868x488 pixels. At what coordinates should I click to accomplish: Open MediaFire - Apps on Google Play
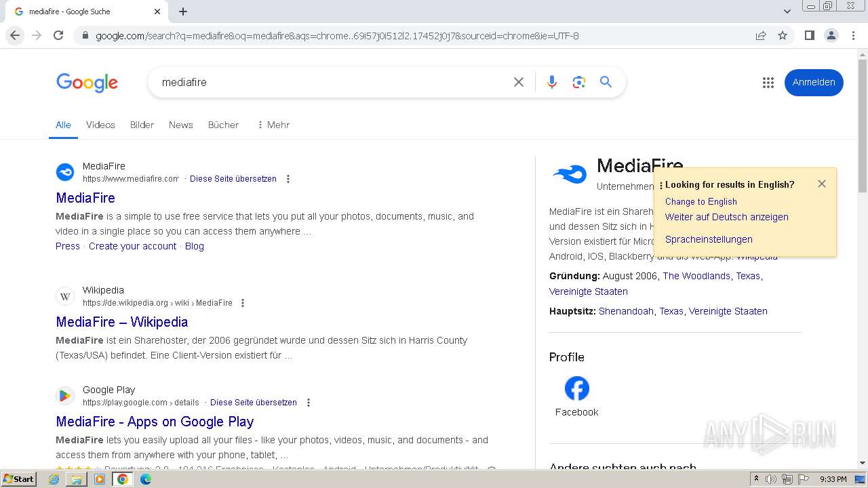(x=155, y=422)
